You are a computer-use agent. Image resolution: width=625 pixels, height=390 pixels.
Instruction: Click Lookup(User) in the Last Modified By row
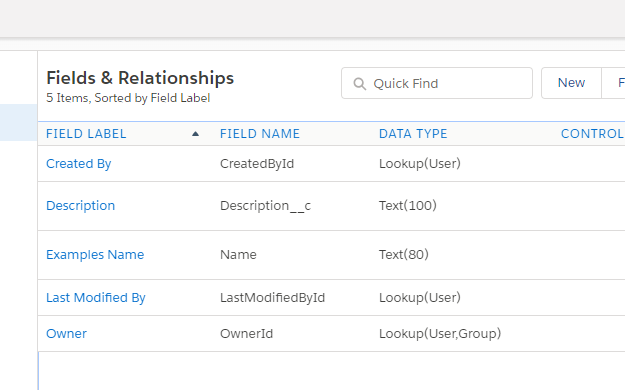pos(420,297)
